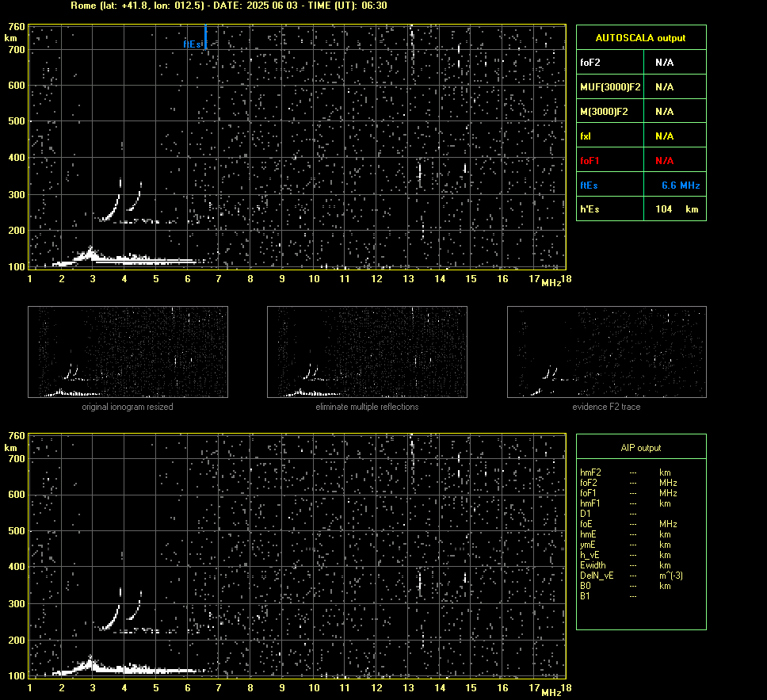
Task: Click the 'AIP output' header
Action: pyautogui.click(x=640, y=447)
